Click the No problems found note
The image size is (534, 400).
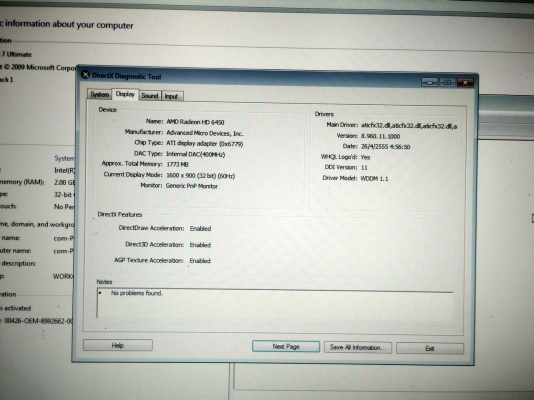pyautogui.click(x=137, y=293)
